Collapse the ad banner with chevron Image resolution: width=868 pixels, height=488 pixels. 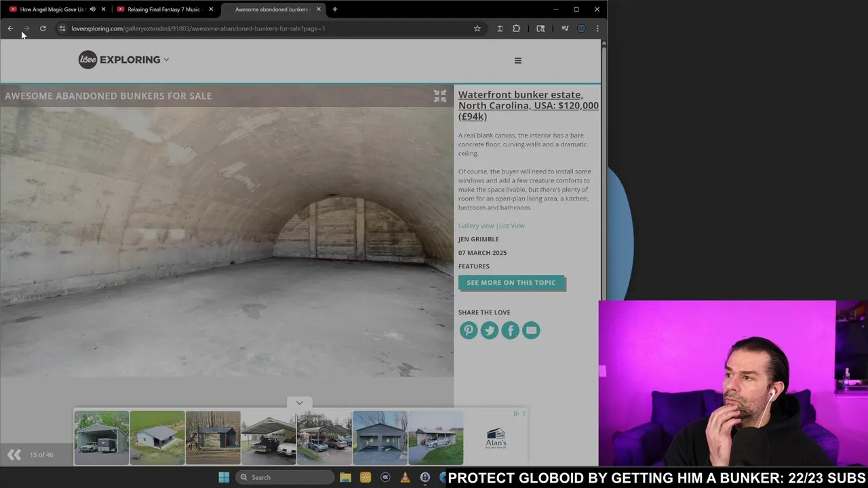pyautogui.click(x=300, y=403)
